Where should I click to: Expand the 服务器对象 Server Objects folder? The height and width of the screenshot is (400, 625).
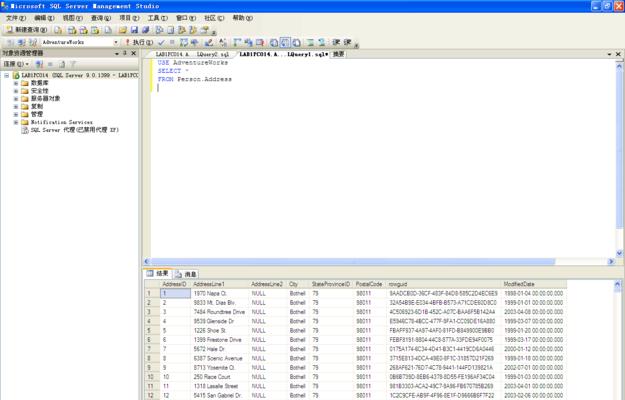tap(16, 98)
